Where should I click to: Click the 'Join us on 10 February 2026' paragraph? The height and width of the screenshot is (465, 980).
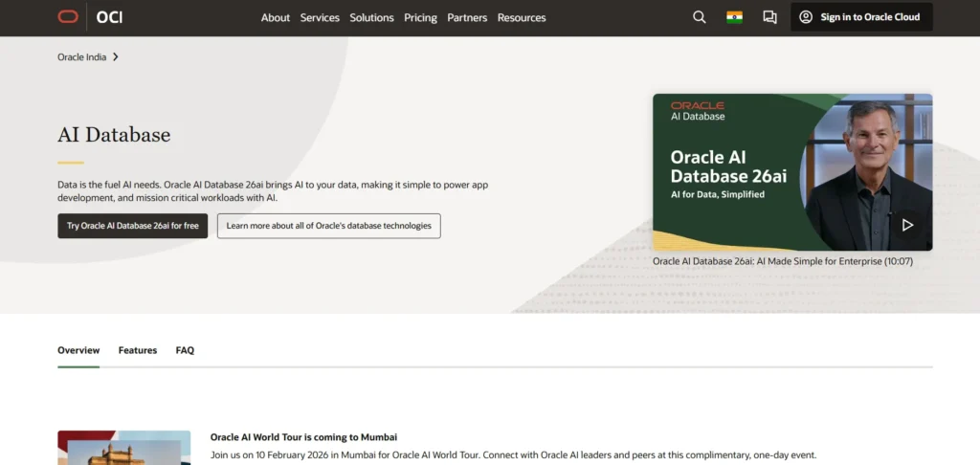(513, 455)
